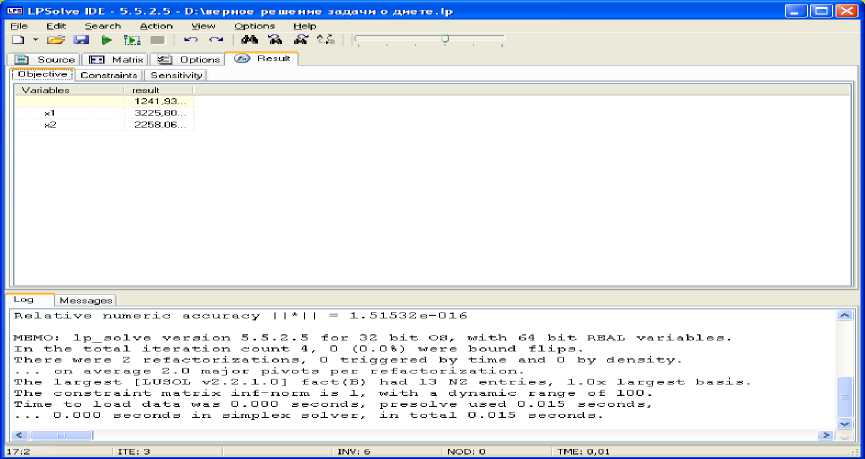Click the result column header

(x=159, y=90)
